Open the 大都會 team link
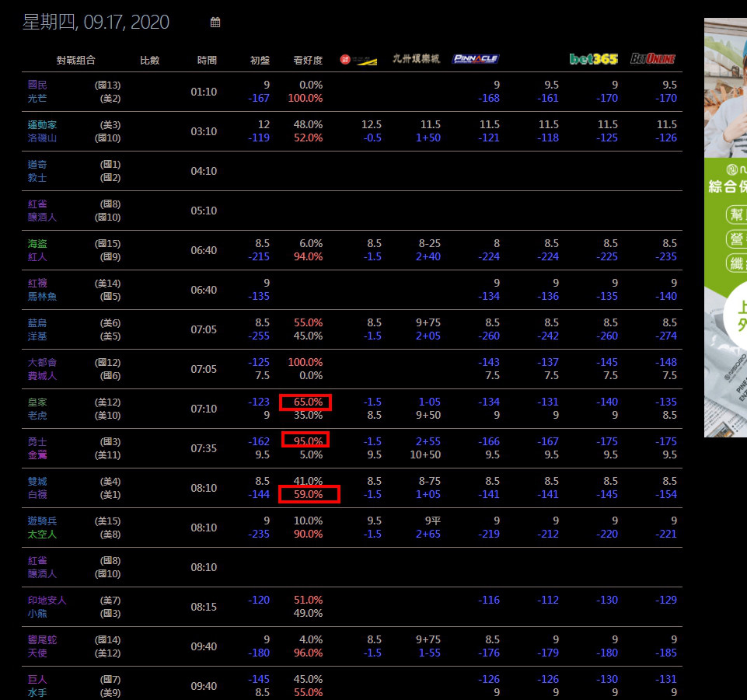747x700 pixels. [x=42, y=362]
